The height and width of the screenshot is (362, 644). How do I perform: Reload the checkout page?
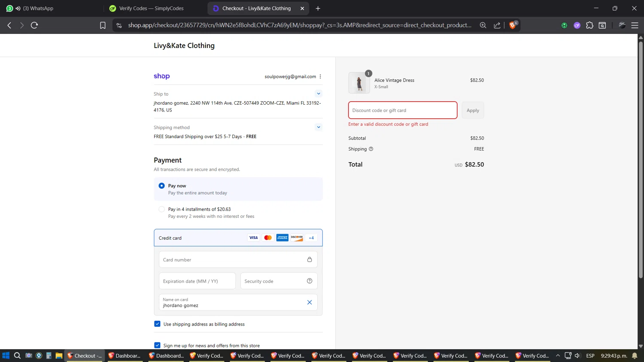(34, 25)
